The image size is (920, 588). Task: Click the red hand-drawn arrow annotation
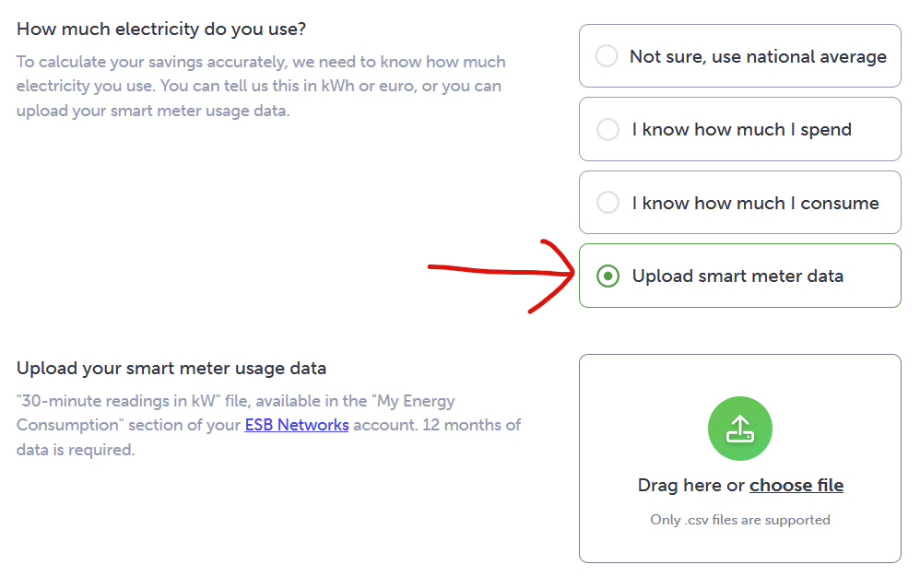501,276
